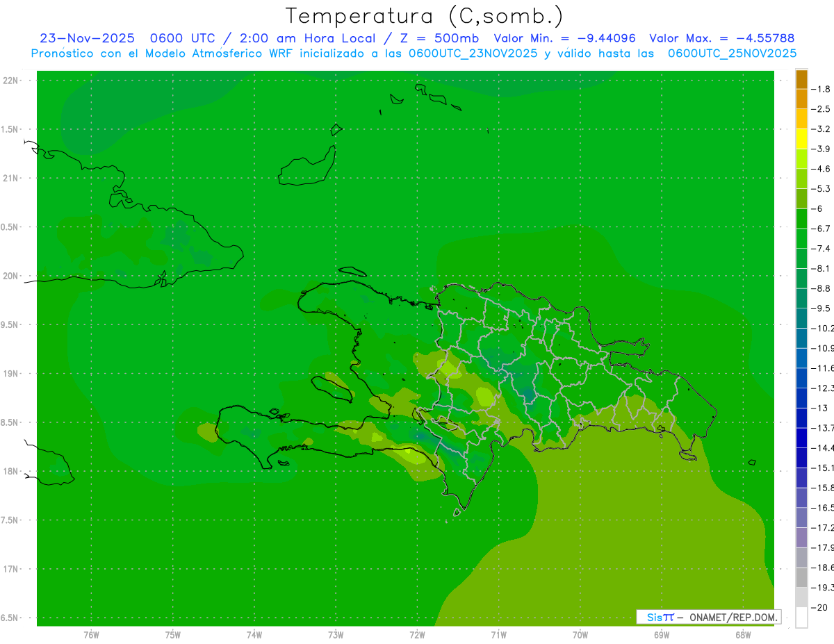Click the '23-Nov-2025' date text
Viewport: 834px width, 644px height.
point(87,38)
